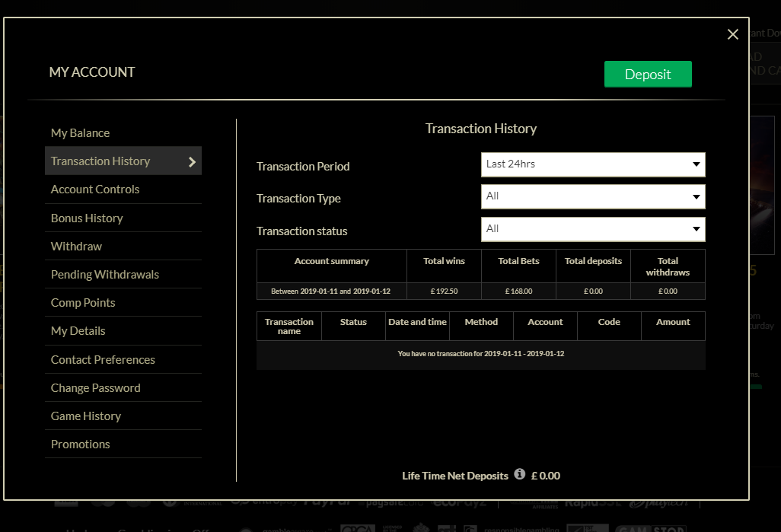Open Contact Preferences
781x532 pixels.
click(x=103, y=360)
